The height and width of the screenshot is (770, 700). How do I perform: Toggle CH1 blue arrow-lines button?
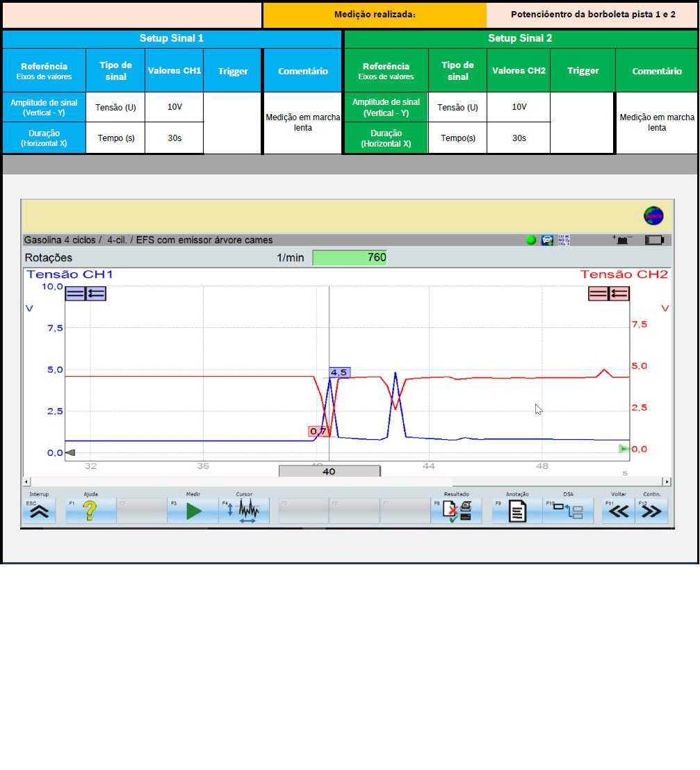[96, 293]
